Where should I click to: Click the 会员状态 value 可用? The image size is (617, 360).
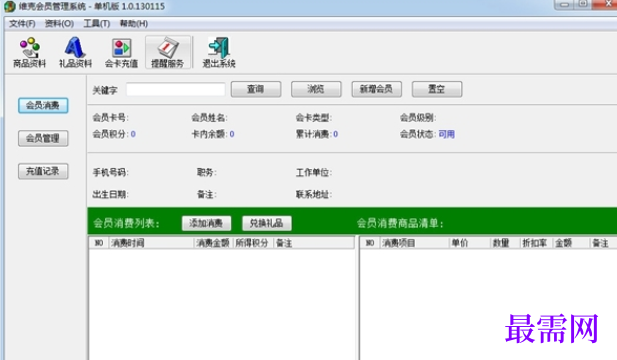pos(447,134)
